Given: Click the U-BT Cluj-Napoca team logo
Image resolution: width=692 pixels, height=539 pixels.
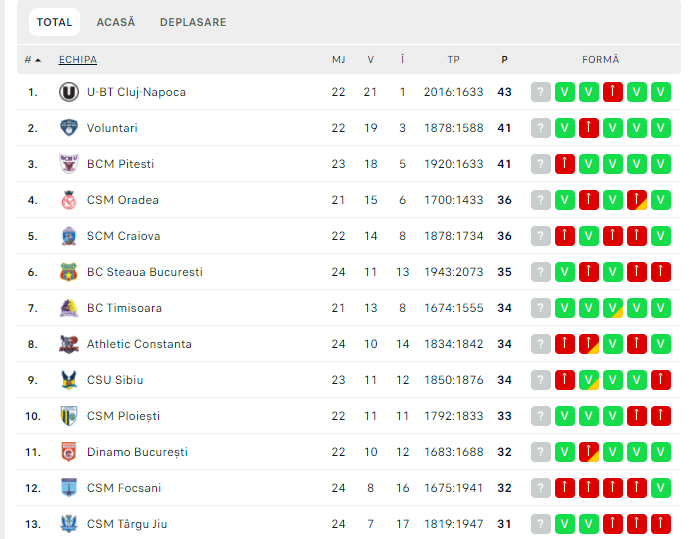Looking at the screenshot, I should click(68, 92).
